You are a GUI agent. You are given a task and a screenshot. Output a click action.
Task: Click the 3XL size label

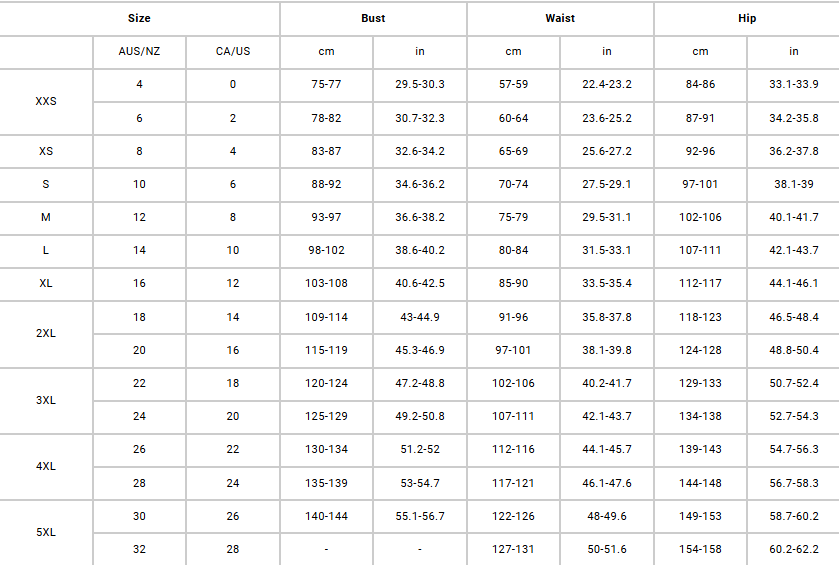tap(46, 400)
